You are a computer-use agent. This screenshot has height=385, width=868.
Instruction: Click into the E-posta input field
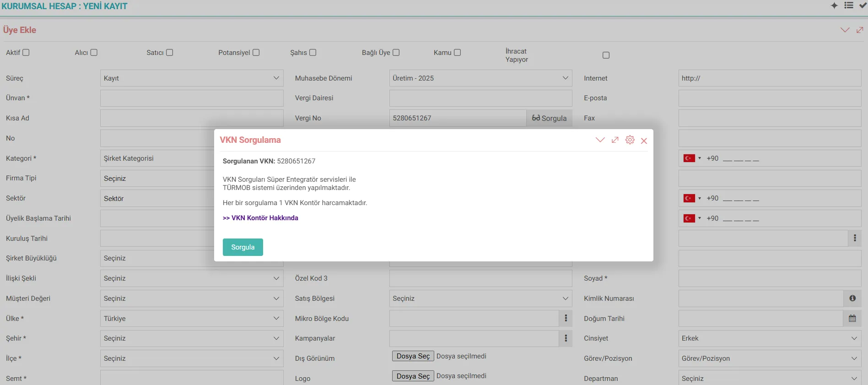(x=769, y=98)
